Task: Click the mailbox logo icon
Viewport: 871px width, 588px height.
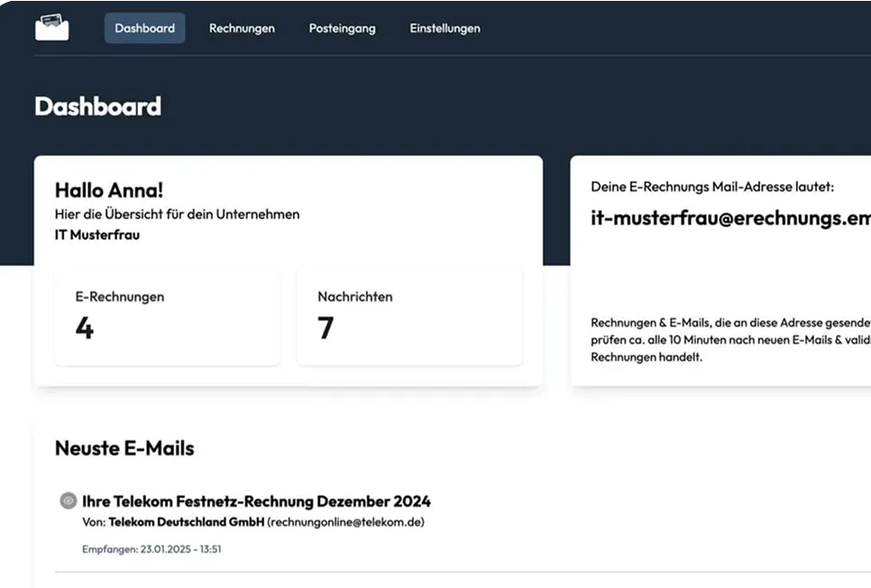Action: [51, 28]
